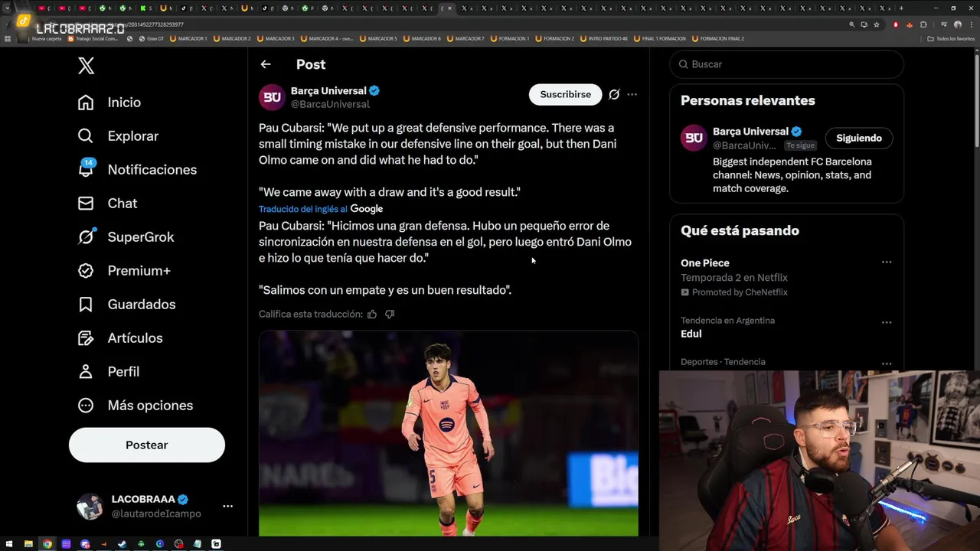980x551 pixels.
Task: Open Inicio from the sidebar
Action: coord(109,103)
